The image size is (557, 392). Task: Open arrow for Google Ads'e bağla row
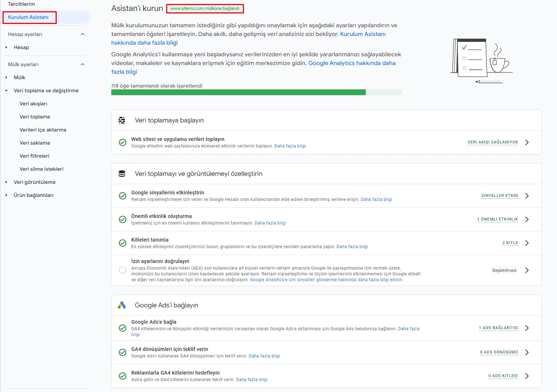click(x=527, y=328)
